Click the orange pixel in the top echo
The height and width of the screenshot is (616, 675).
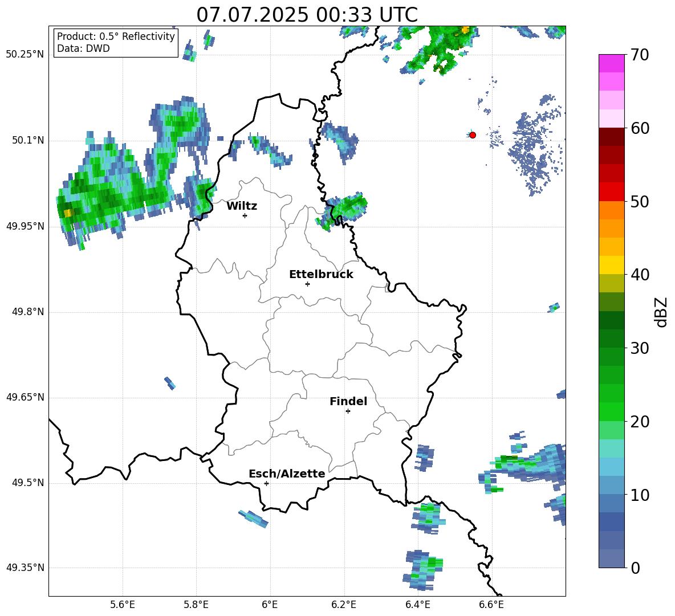465,30
